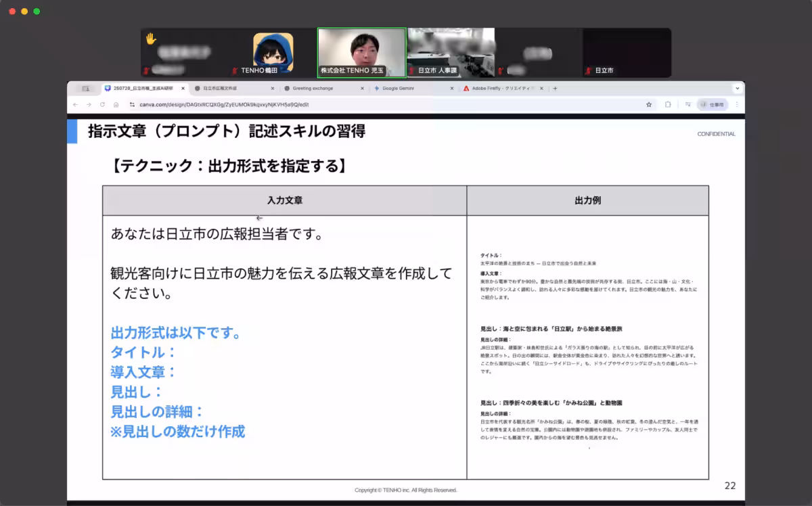Unmute the 日立市 participant microphone
The image size is (812, 506).
coord(587,70)
